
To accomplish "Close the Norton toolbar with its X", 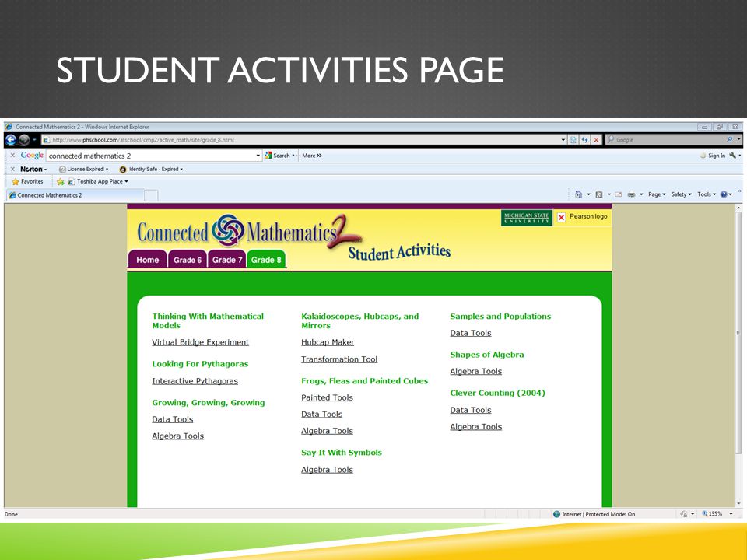I will point(12,169).
